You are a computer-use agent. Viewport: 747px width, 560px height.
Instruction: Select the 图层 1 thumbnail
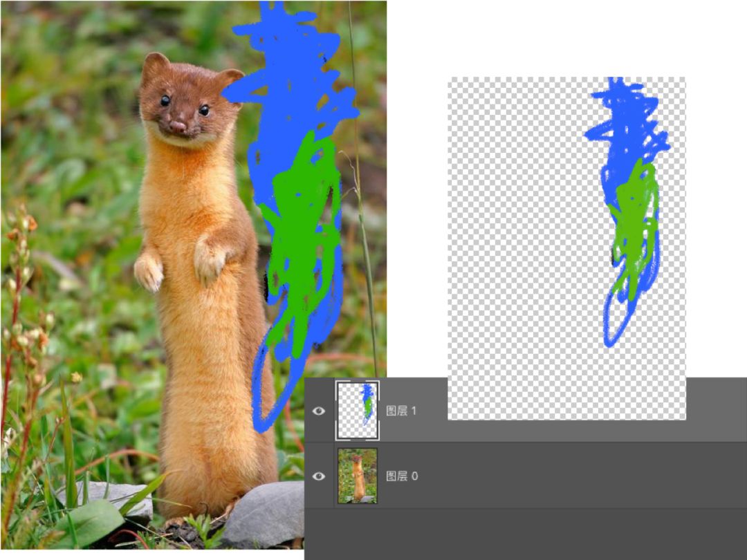coord(358,410)
